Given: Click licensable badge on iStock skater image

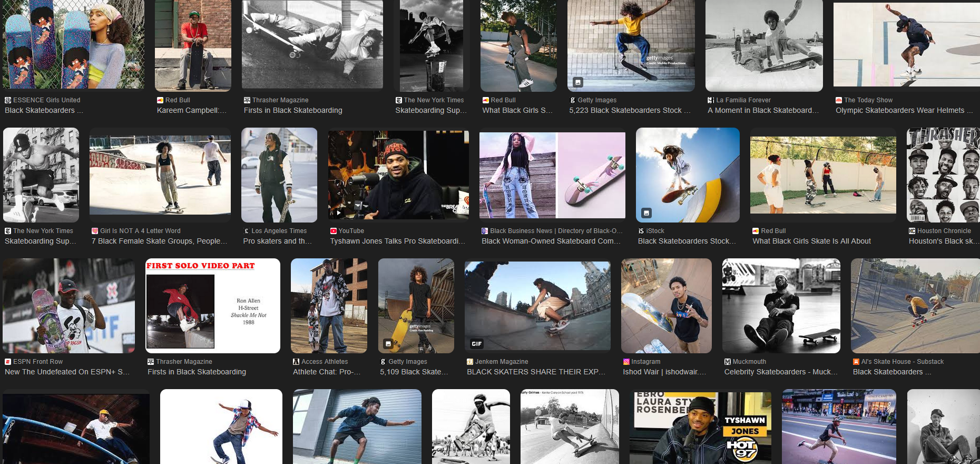Looking at the screenshot, I should (646, 213).
